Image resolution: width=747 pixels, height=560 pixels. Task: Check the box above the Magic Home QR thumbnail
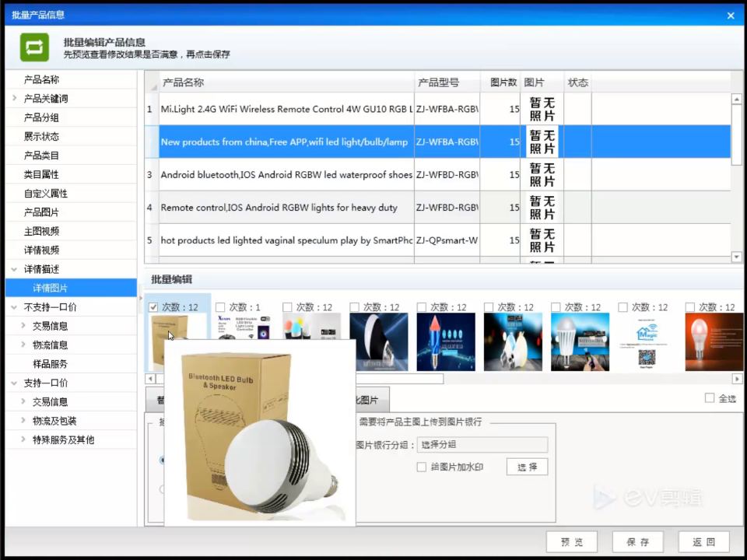(622, 307)
